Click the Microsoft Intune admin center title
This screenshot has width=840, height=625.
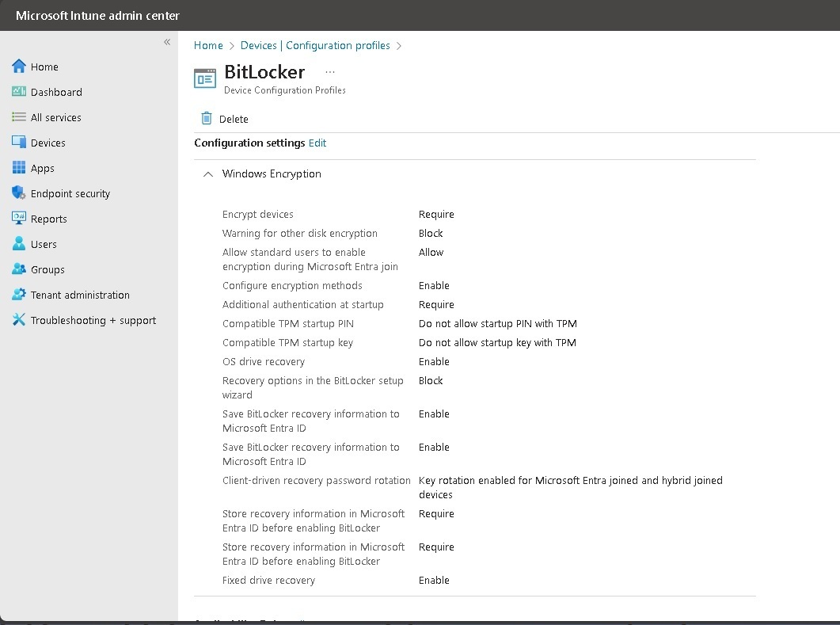[97, 15]
